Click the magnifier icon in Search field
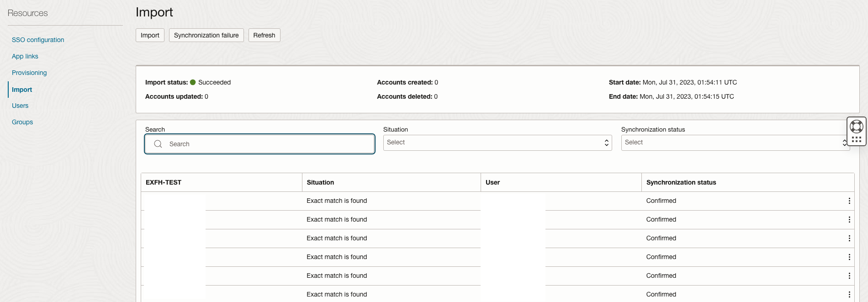 (x=158, y=144)
